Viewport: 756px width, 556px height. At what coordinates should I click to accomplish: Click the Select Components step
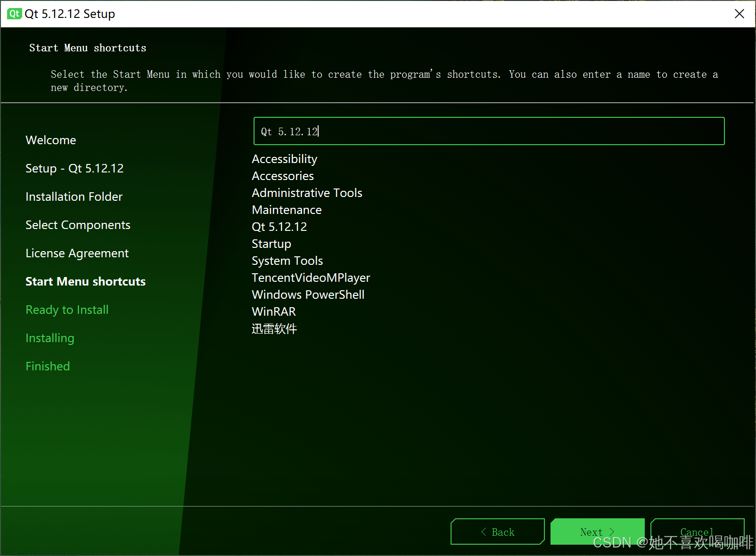78,225
